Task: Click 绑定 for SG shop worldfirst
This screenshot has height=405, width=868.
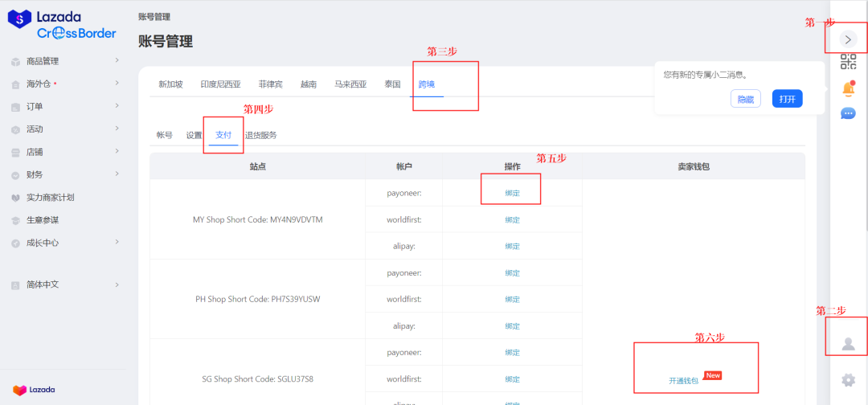Action: click(513, 379)
